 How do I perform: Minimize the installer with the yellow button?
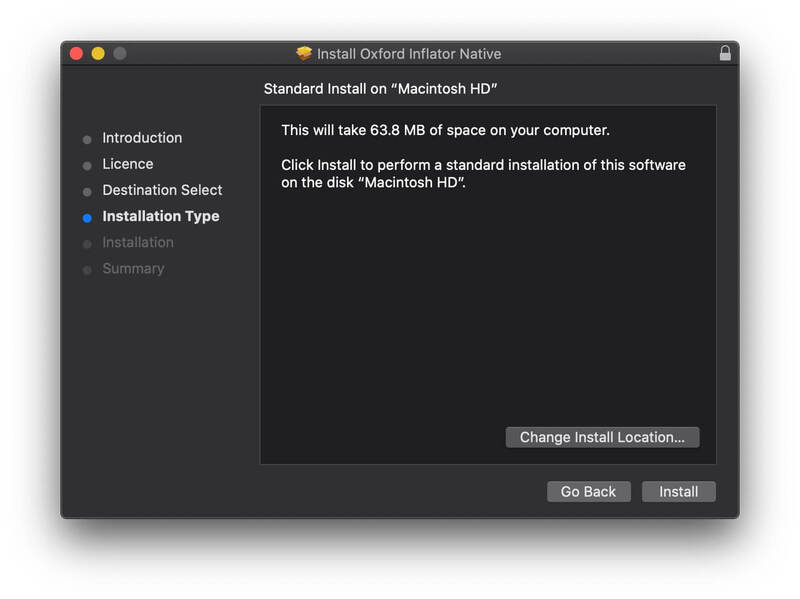tap(98, 54)
